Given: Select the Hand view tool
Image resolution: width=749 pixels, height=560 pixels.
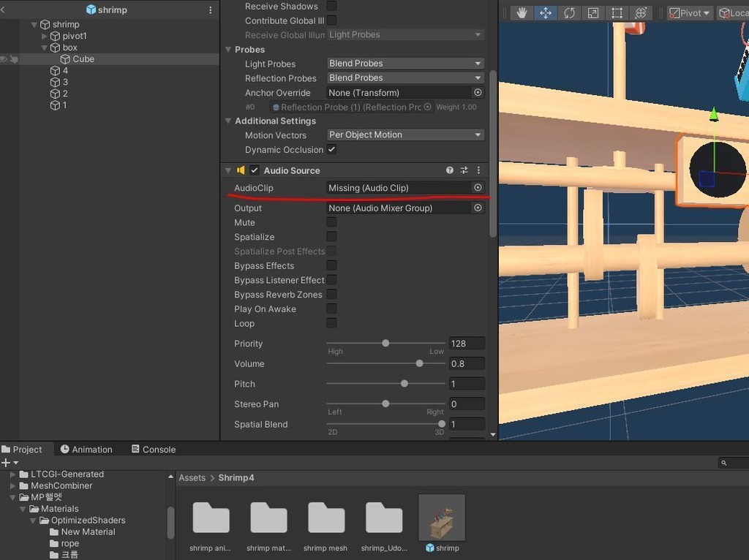Looking at the screenshot, I should pyautogui.click(x=522, y=13).
